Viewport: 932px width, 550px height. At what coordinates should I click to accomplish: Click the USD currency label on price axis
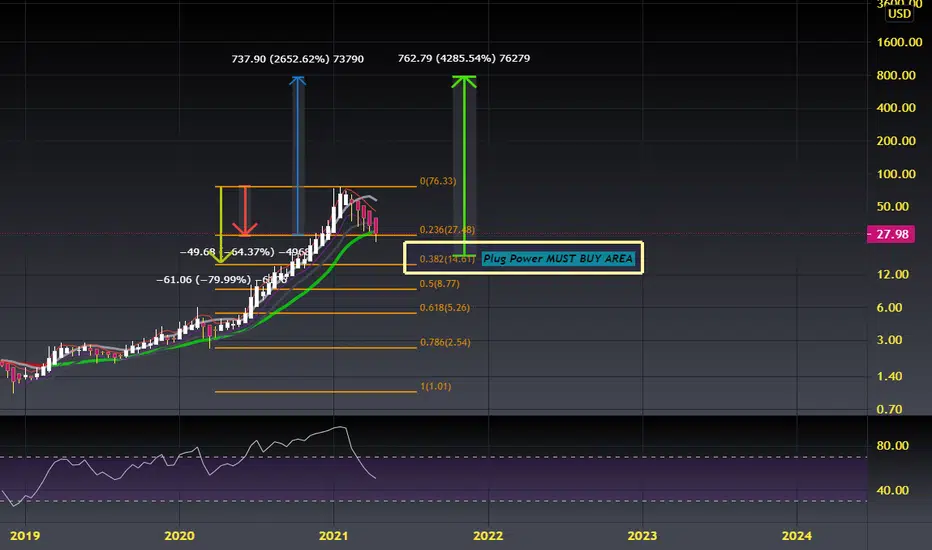(x=899, y=14)
